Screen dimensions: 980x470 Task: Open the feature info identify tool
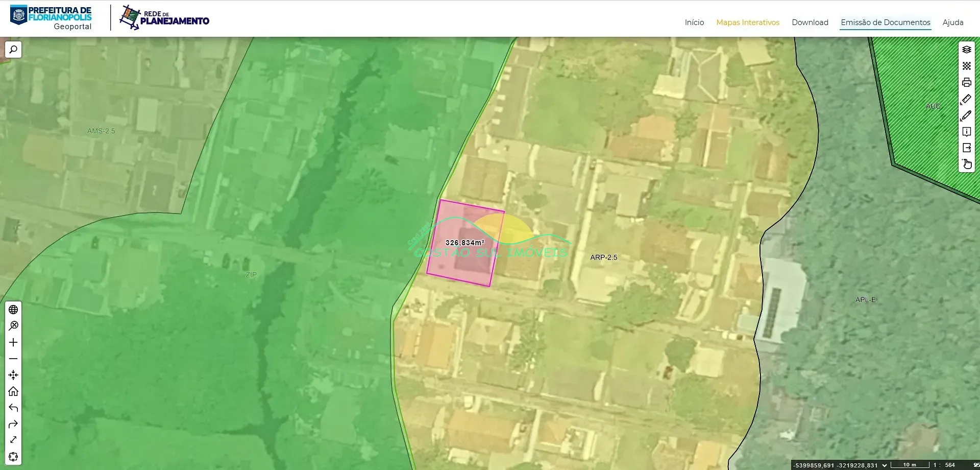[x=967, y=131]
